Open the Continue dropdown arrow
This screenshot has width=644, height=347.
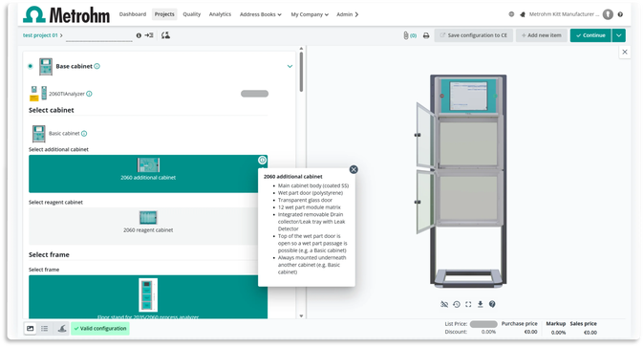click(x=618, y=35)
